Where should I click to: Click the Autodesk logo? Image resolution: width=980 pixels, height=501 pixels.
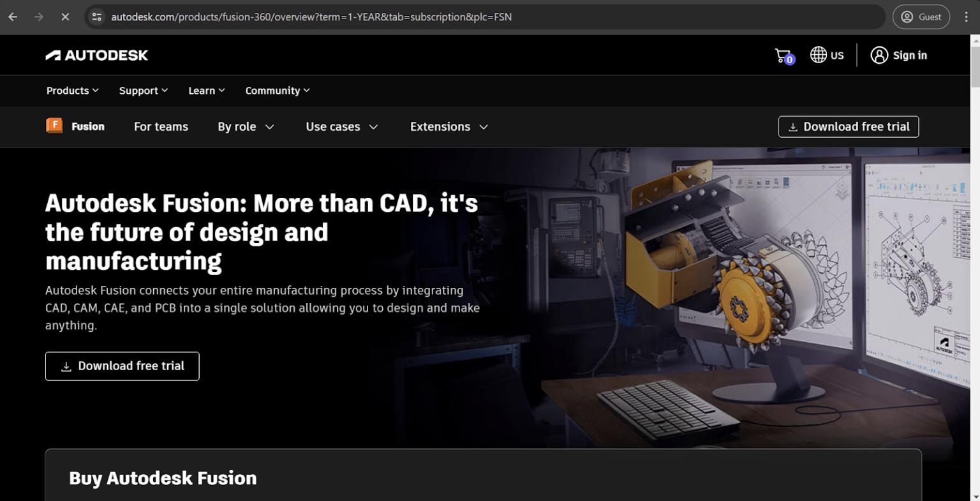[96, 55]
